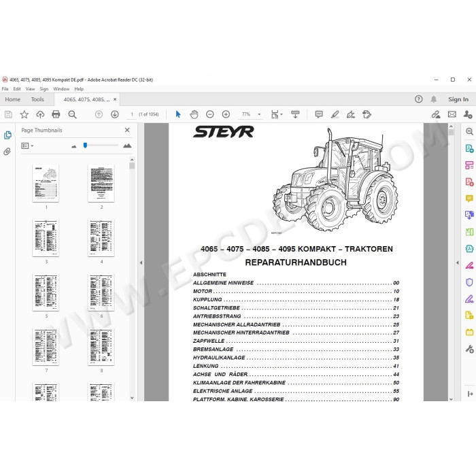Click the Sign In button
This screenshot has height=476, width=476.
(458, 99)
